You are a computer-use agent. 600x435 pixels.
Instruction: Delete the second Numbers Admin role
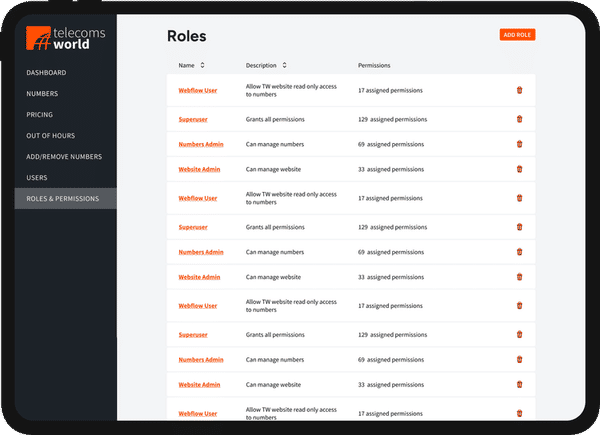coord(519,251)
